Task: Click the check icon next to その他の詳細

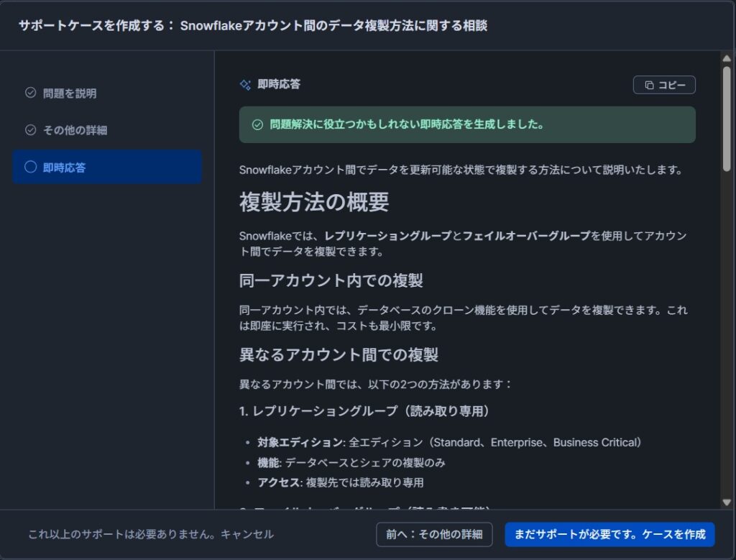Action: [30, 130]
